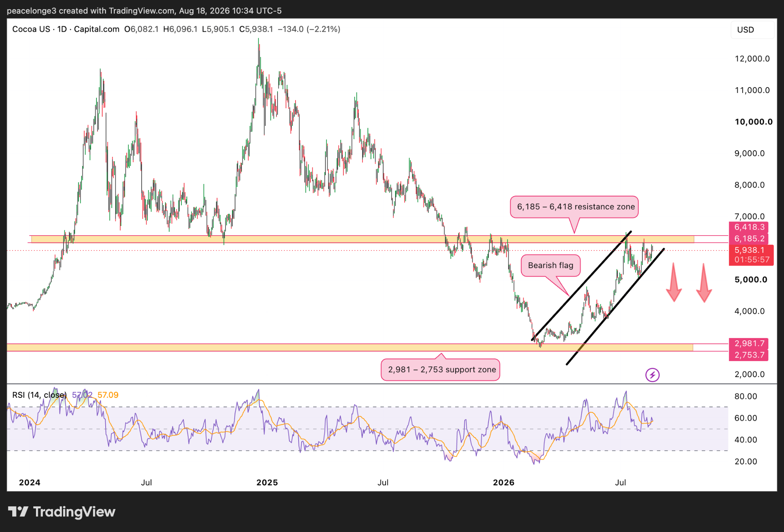784x532 pixels.
Task: Click the 2024 time axis label
Action: coord(29,482)
